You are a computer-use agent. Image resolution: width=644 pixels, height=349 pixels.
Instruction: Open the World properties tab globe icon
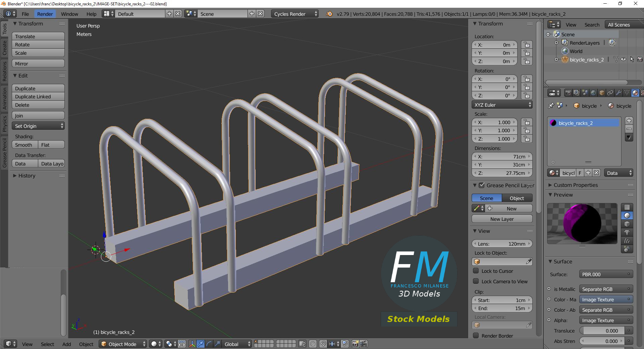coord(593,93)
